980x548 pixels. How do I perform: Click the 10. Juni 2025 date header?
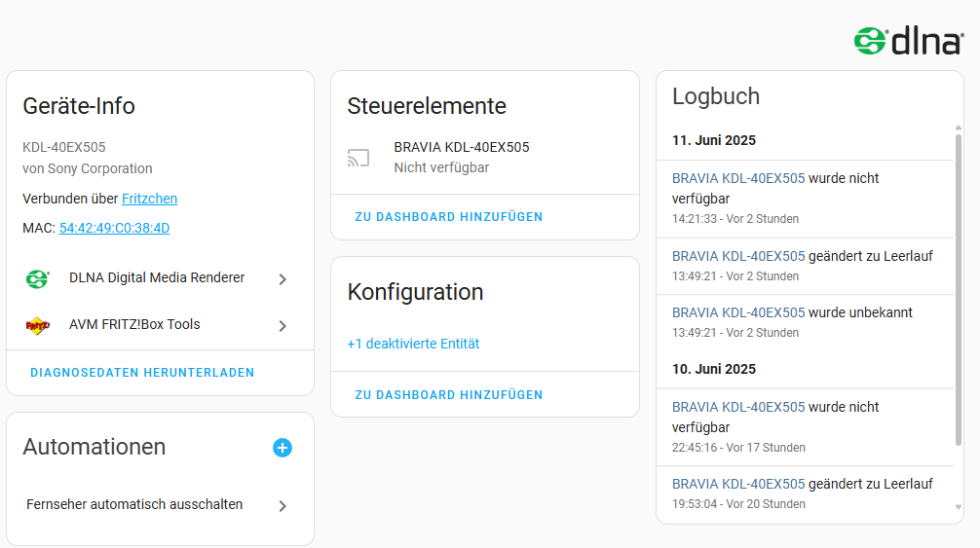pyautogui.click(x=714, y=369)
